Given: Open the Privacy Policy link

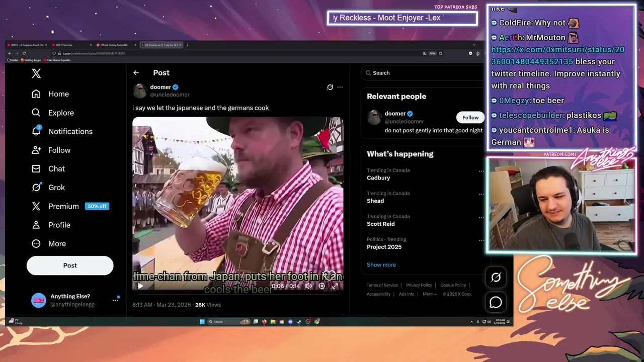Looking at the screenshot, I should click(419, 285).
